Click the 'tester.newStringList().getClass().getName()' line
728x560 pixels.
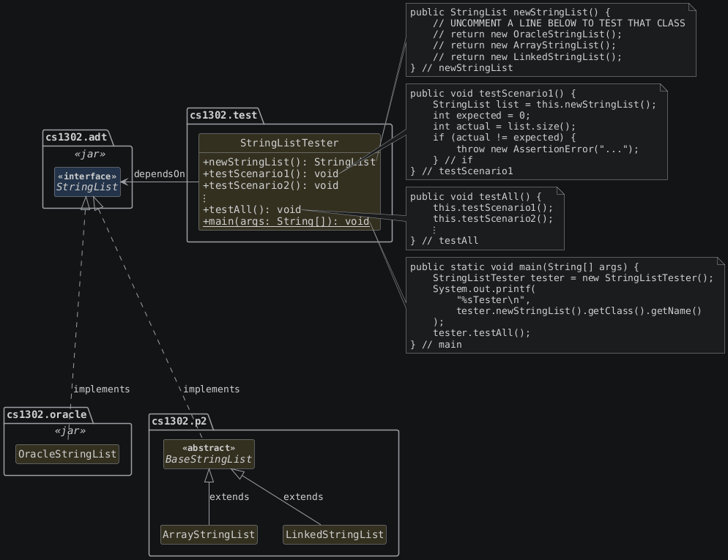(579, 311)
